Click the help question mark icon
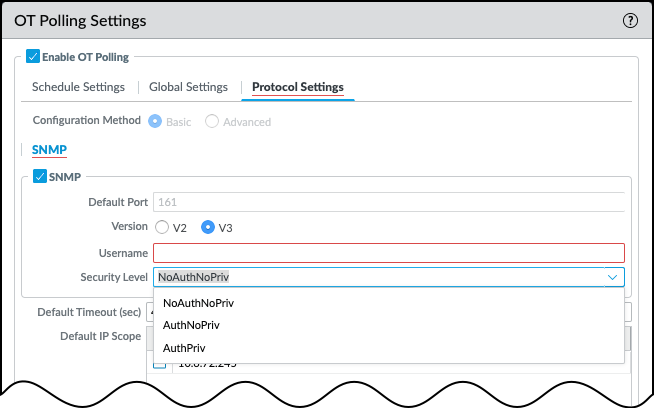Viewport: 654px width, 408px height. click(630, 20)
